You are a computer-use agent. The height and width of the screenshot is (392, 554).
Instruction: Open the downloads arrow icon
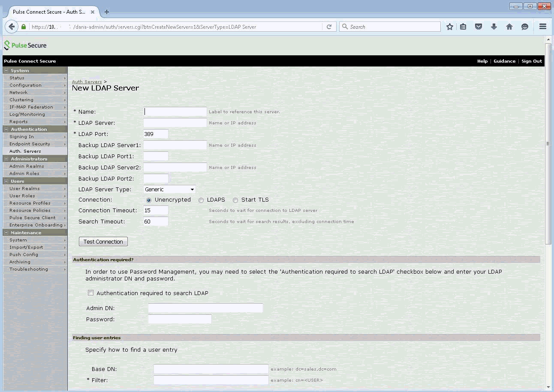pos(494,27)
